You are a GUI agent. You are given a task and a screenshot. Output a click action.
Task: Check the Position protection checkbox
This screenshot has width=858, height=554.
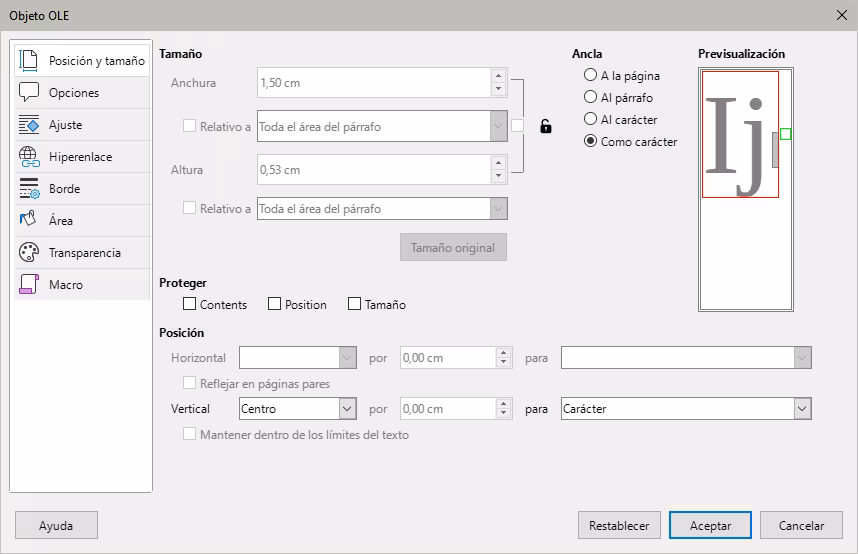tap(275, 304)
